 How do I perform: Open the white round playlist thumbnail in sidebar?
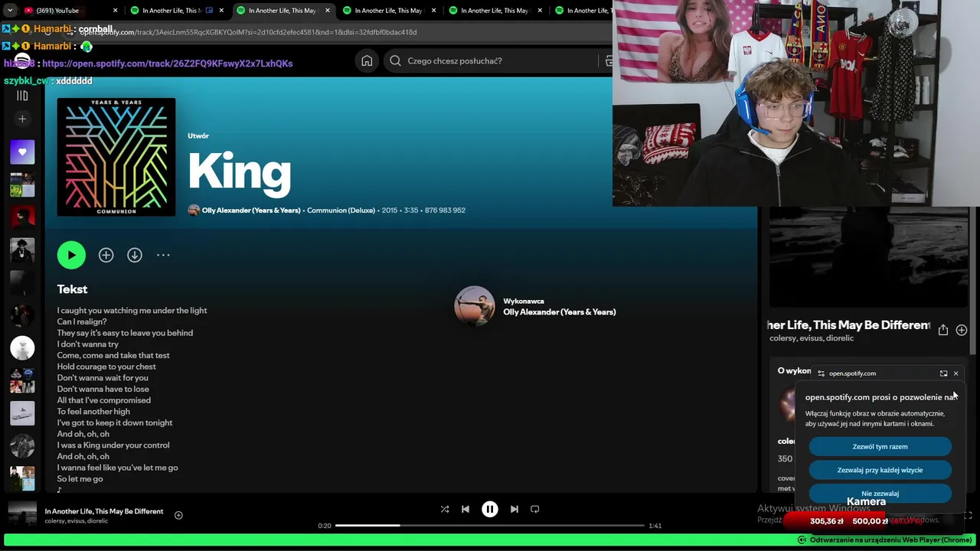[22, 348]
